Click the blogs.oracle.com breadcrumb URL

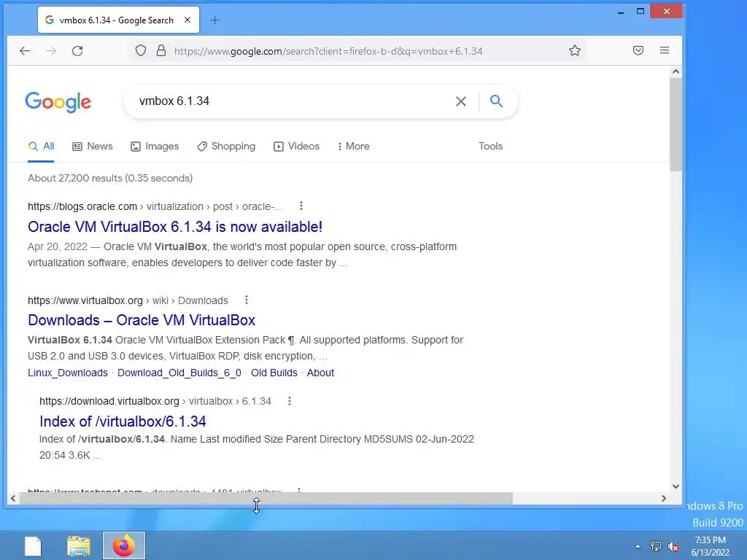[155, 206]
